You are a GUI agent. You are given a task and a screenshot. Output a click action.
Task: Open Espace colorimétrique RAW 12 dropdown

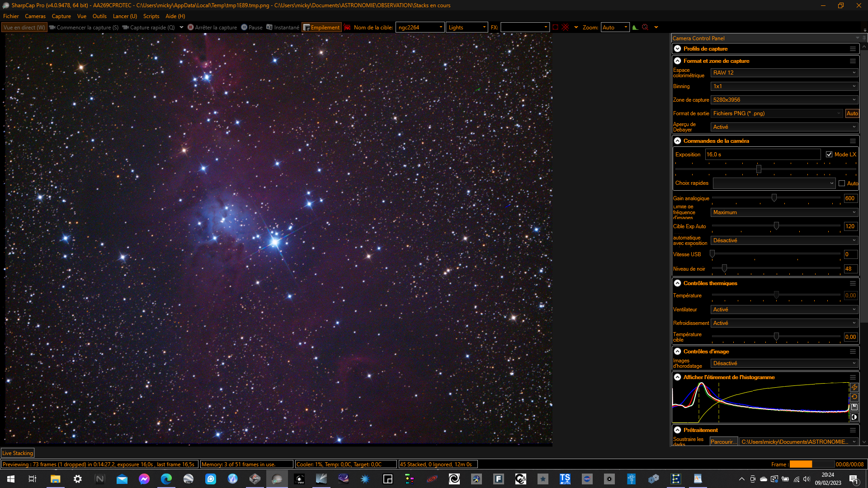tap(784, 73)
